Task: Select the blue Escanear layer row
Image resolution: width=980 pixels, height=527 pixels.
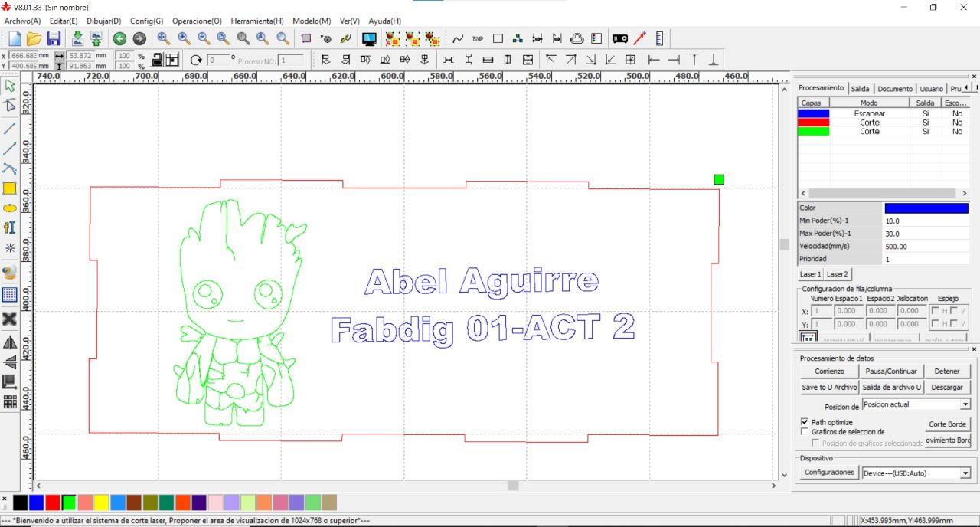Action: click(x=884, y=113)
